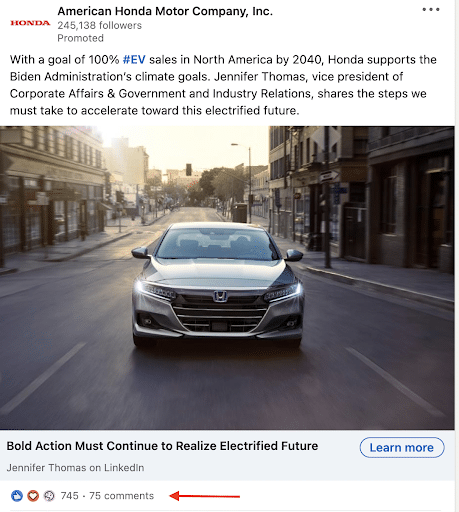Image resolution: width=459 pixels, height=512 pixels.
Task: Click the Honda emblem on the car grille
Action: [x=220, y=296]
